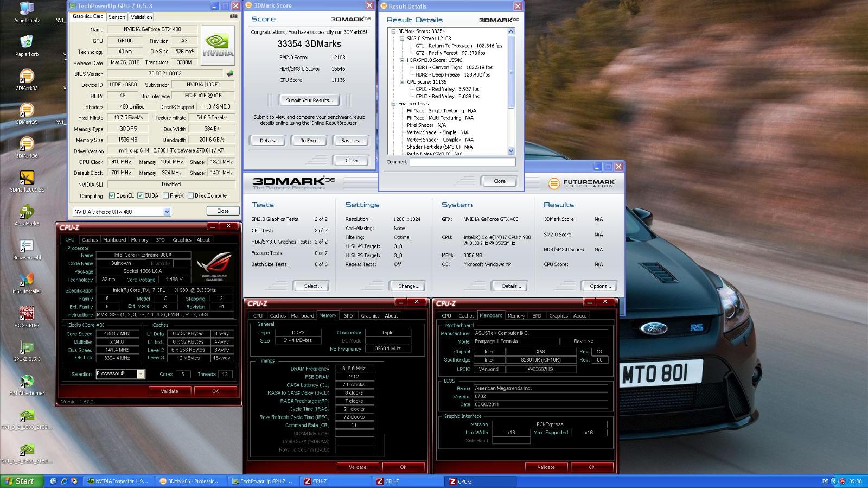Open the SPD tab in the Memory CPU-Z window
The image size is (868, 488).
pyautogui.click(x=348, y=316)
